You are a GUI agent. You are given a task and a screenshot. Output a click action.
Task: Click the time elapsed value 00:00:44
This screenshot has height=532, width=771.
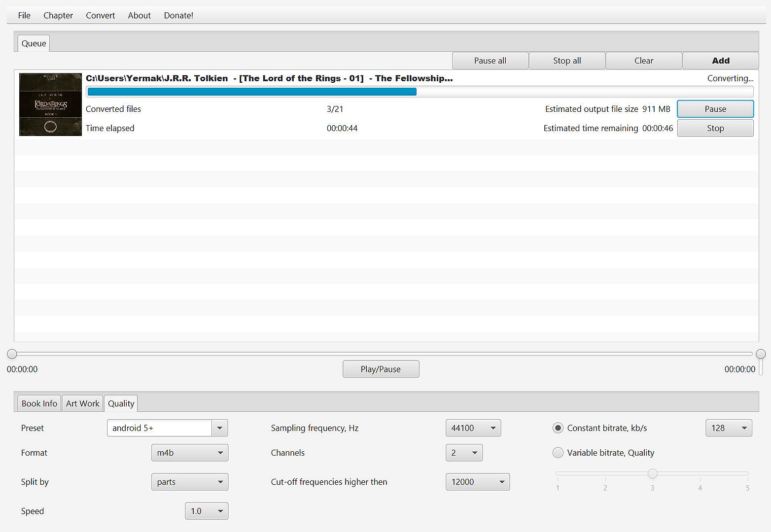(342, 128)
